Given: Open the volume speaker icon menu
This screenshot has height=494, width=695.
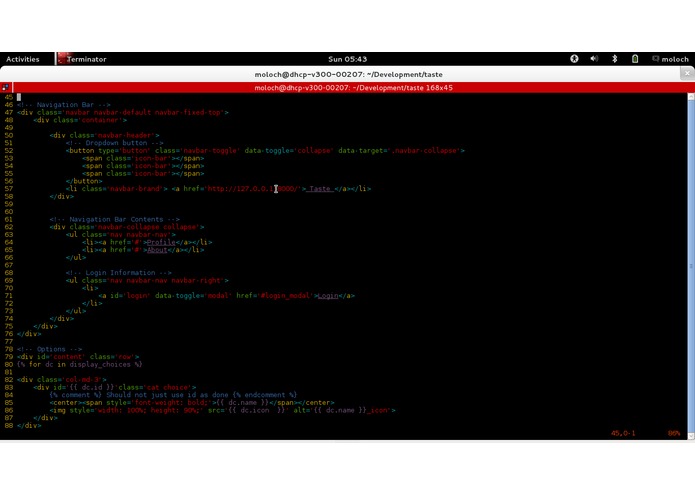Looking at the screenshot, I should (594, 58).
